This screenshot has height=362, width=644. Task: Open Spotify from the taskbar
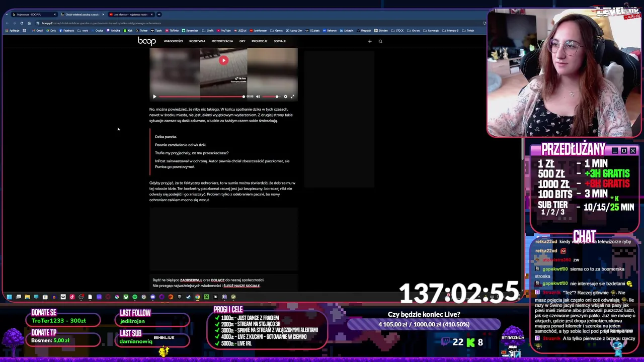click(x=135, y=297)
